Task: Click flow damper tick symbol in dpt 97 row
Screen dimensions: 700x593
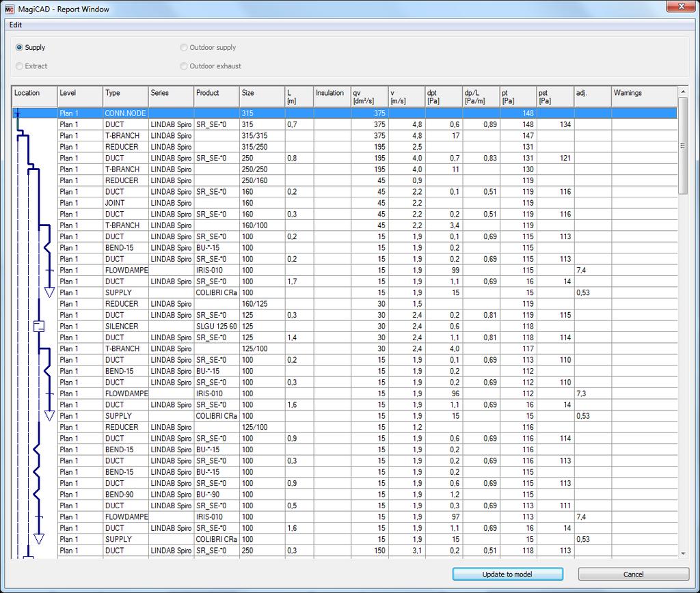Action: [x=39, y=516]
